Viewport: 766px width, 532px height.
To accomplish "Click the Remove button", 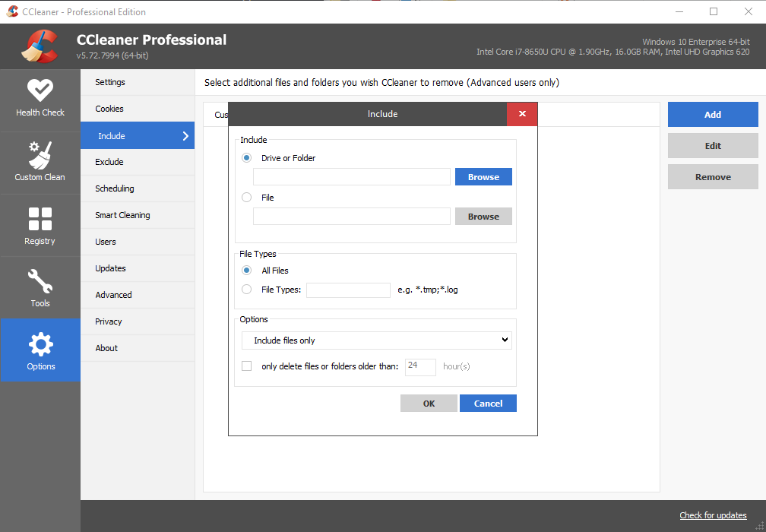I will click(x=713, y=177).
